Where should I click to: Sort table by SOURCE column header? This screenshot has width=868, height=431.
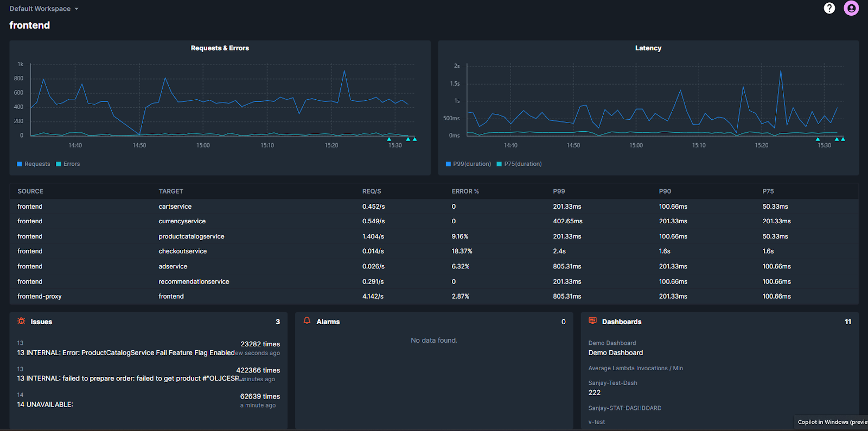tap(30, 191)
